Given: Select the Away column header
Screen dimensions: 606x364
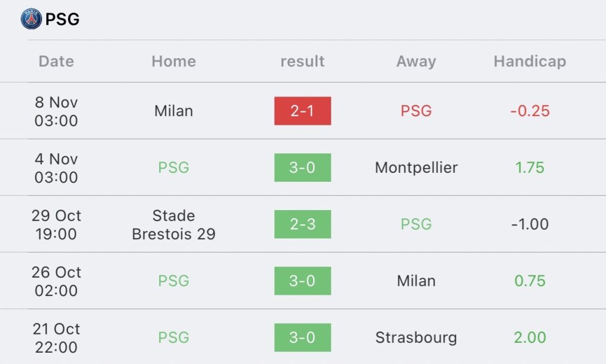Looking at the screenshot, I should coord(416,61).
